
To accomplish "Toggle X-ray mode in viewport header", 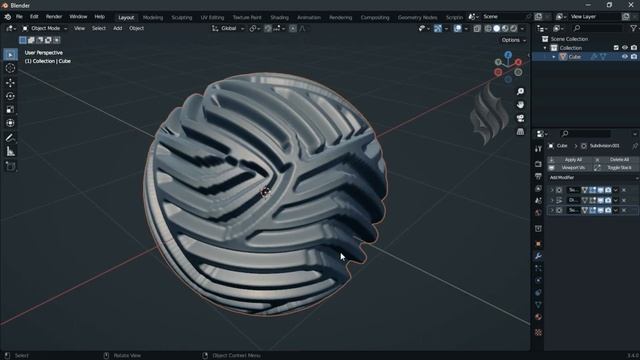I will 477,29.
